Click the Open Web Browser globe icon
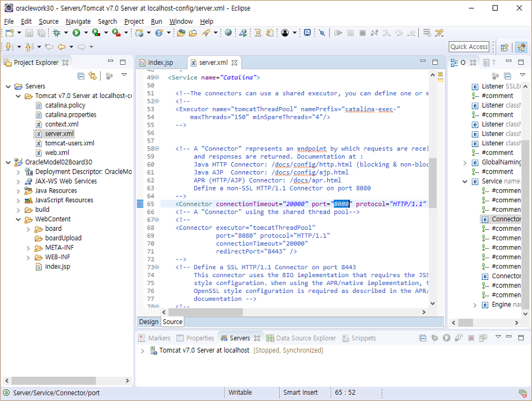 [229, 33]
